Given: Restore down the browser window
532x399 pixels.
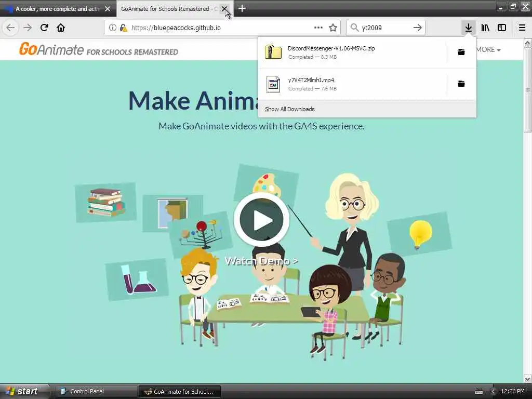Looking at the screenshot, I should [513, 7].
